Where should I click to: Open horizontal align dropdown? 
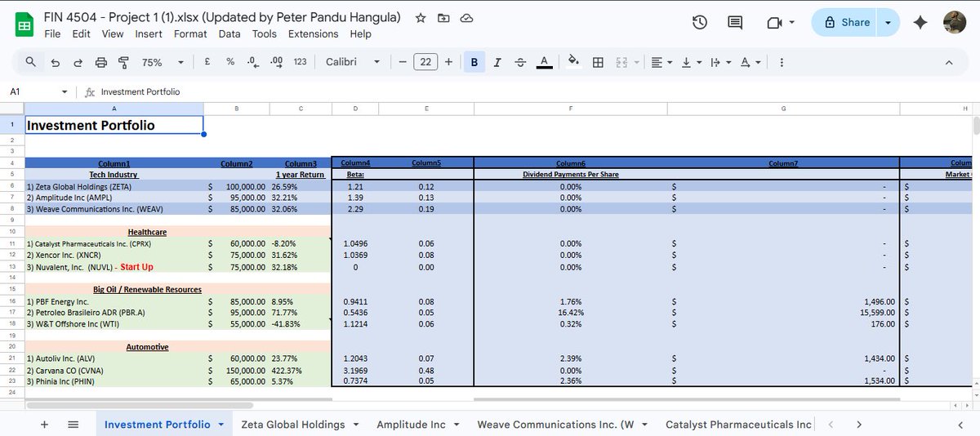pyautogui.click(x=661, y=62)
